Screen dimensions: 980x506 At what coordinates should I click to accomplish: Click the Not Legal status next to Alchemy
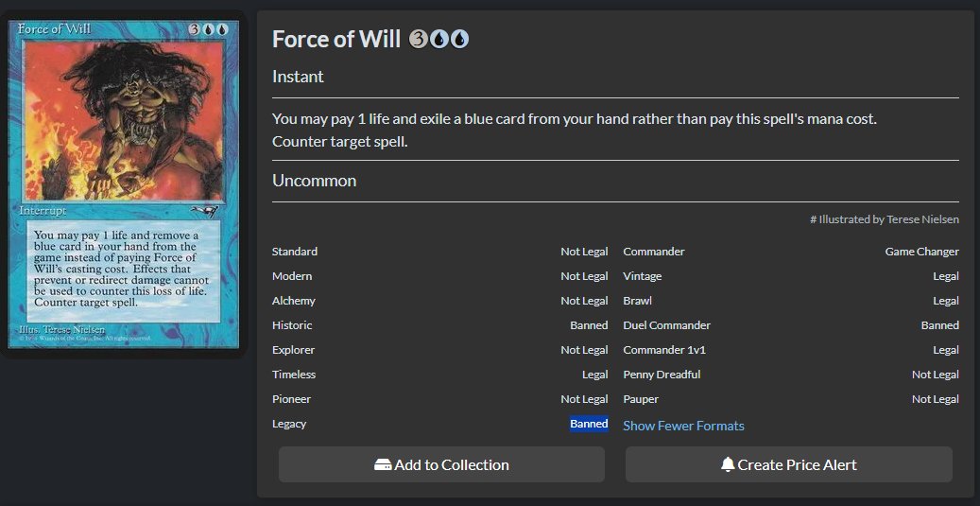(x=584, y=301)
